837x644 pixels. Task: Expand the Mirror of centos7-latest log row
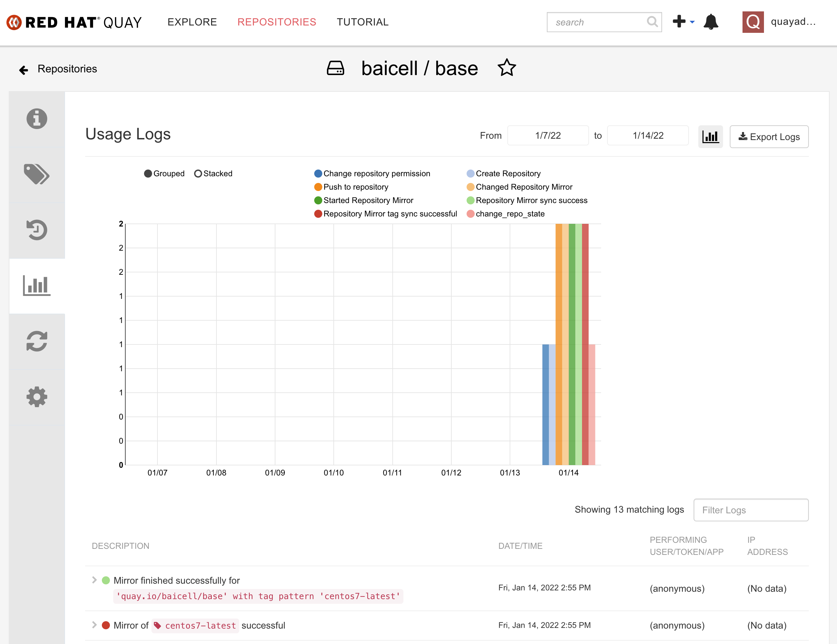94,625
